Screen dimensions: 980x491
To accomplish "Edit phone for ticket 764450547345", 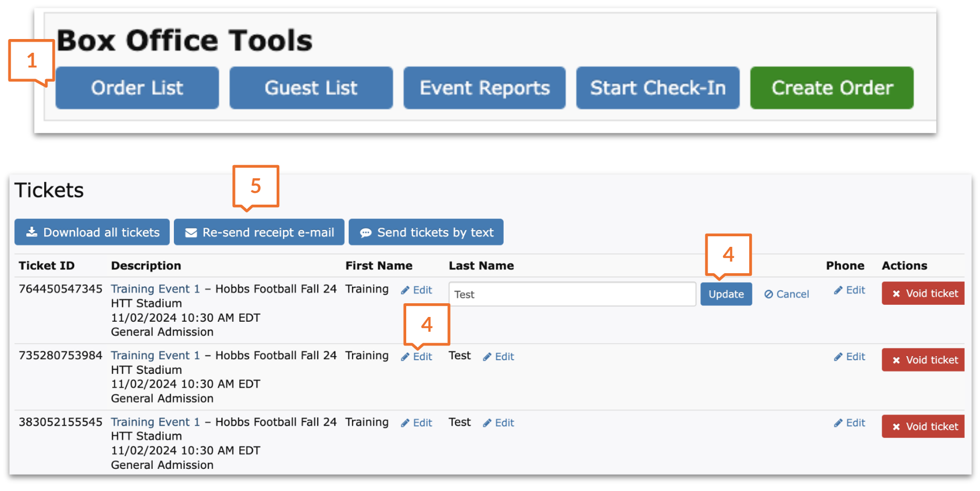I will point(850,291).
